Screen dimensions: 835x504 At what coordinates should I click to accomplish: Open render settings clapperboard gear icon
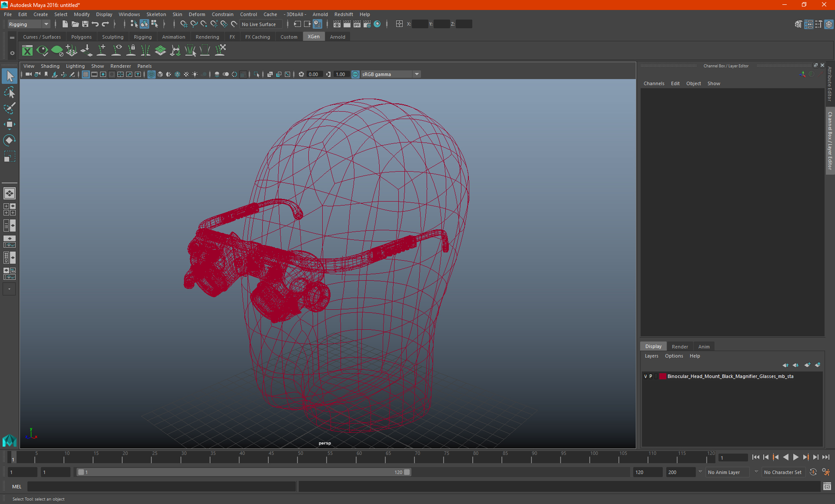(367, 24)
